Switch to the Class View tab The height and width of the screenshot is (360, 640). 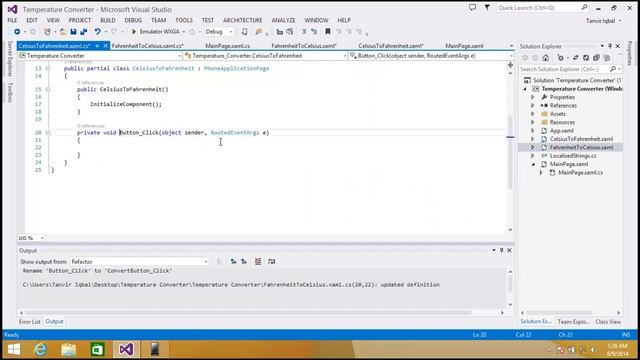(x=608, y=322)
